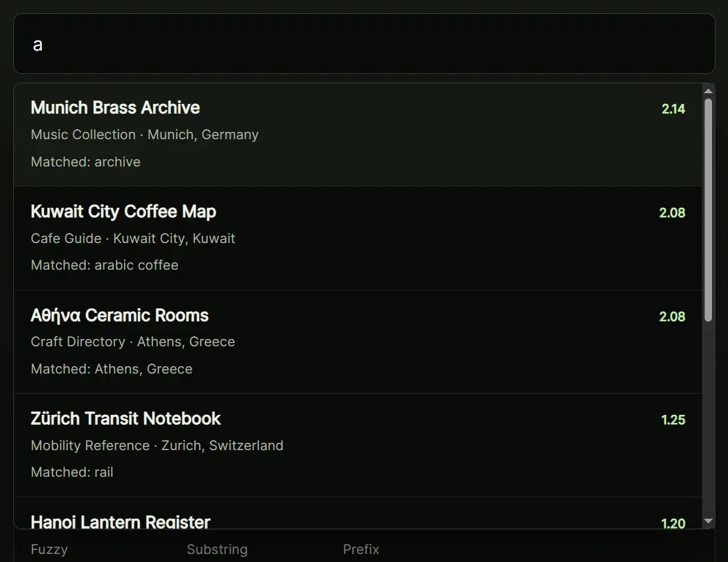The width and height of the screenshot is (728, 562).
Task: Click "Matched: archive" text
Action: (x=85, y=162)
